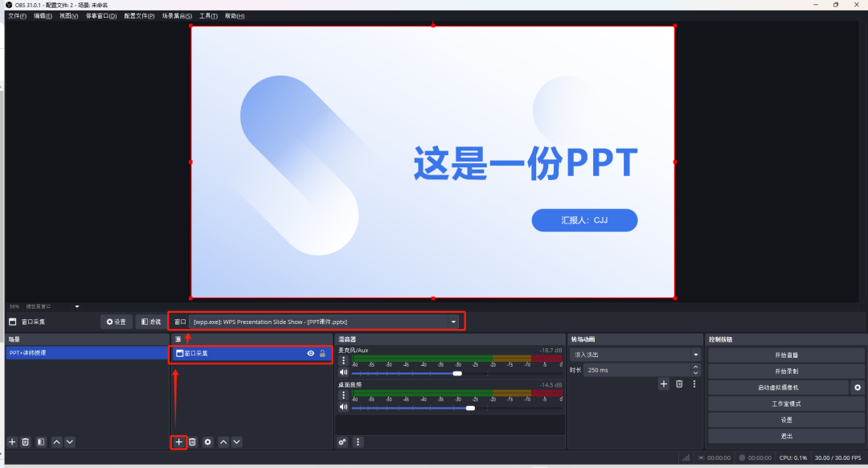The height and width of the screenshot is (468, 868).
Task: Open source properties via the gear icon
Action: click(x=207, y=441)
